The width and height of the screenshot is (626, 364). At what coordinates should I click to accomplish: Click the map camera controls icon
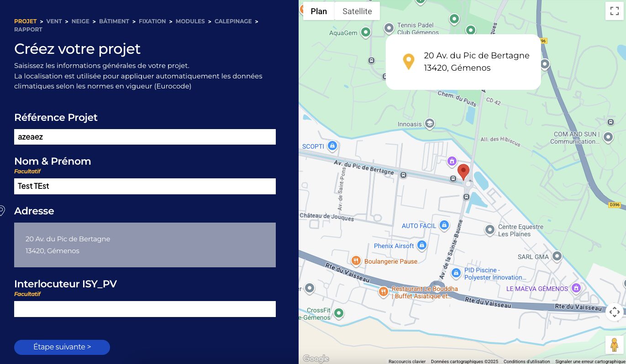coord(615,312)
